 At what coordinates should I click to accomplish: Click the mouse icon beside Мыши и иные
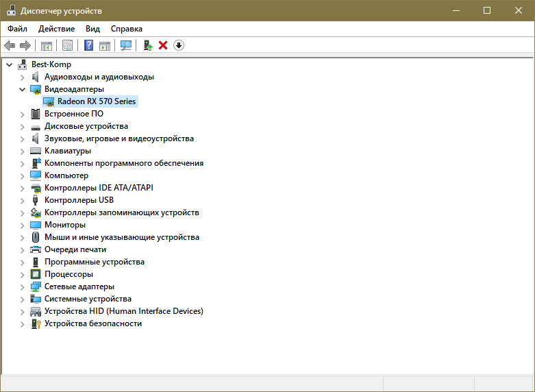tap(36, 237)
